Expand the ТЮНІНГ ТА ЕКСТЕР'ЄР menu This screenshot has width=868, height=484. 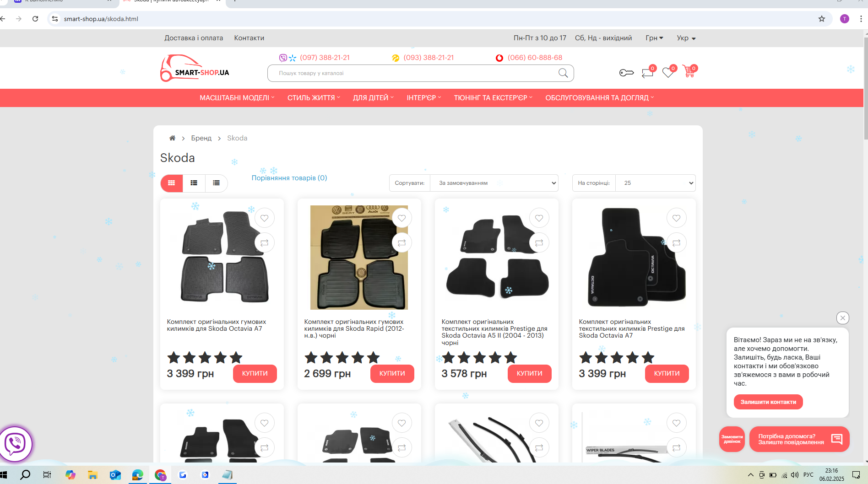pyautogui.click(x=493, y=98)
